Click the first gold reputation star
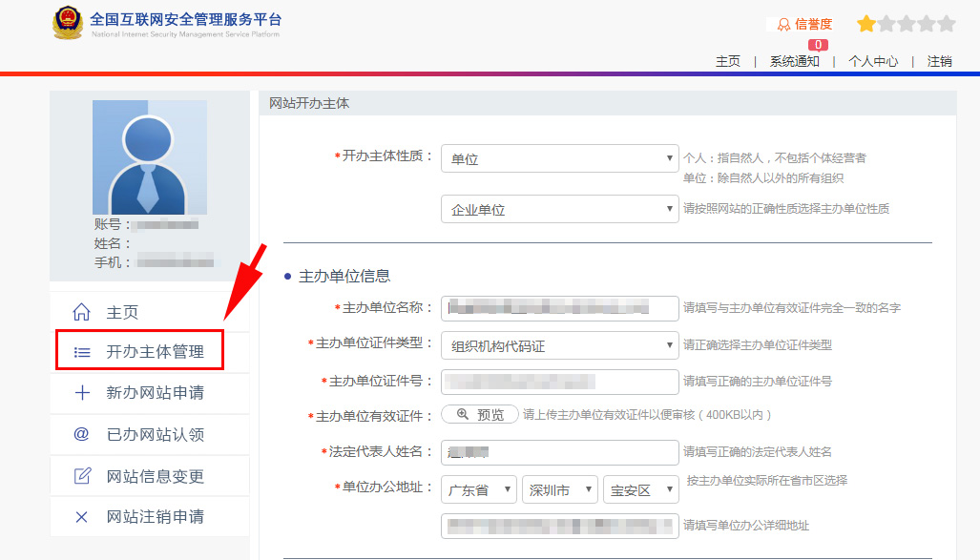This screenshot has width=980, height=560. [866, 24]
